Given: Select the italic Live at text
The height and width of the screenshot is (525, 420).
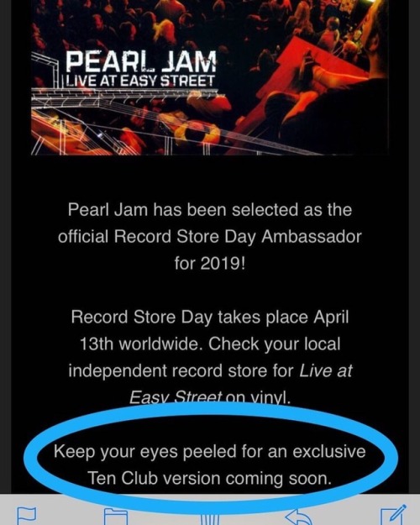Looking at the screenshot, I should (326, 371).
